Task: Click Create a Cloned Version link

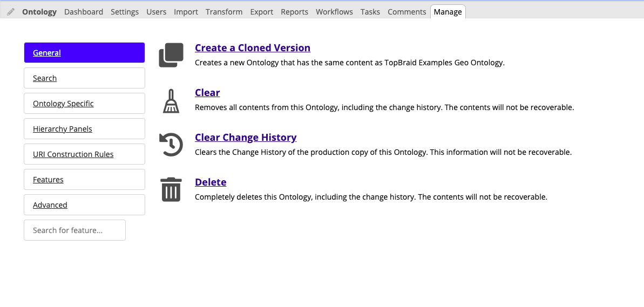Action: tap(252, 48)
